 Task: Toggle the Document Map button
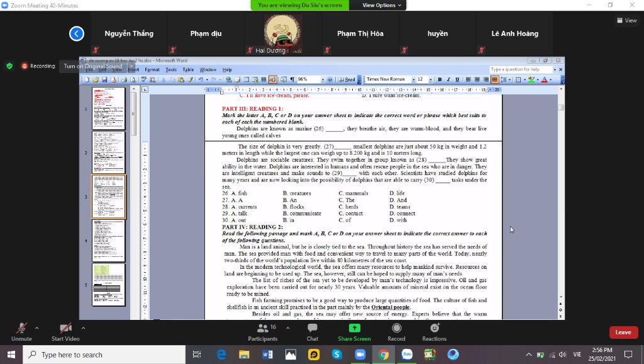284,79
